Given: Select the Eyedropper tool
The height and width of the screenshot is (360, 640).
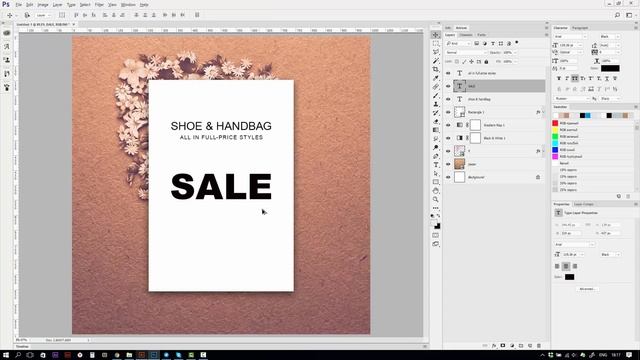Looking at the screenshot, I should coord(436,78).
